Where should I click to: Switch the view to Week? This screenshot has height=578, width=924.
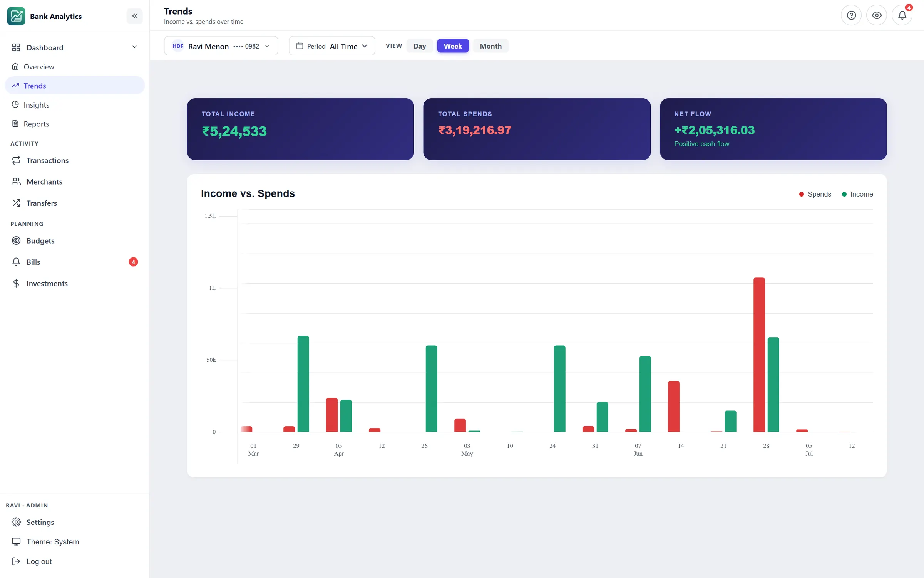453,46
